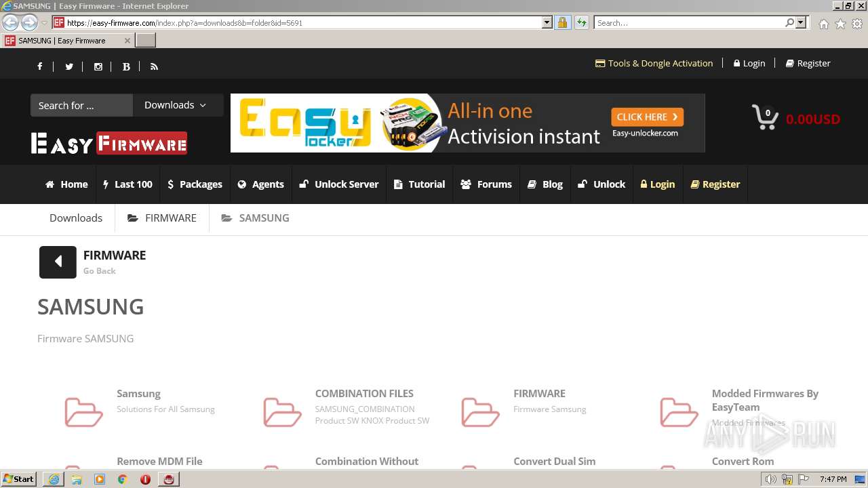868x488 pixels.
Task: Open the Twitter social icon
Action: point(68,66)
